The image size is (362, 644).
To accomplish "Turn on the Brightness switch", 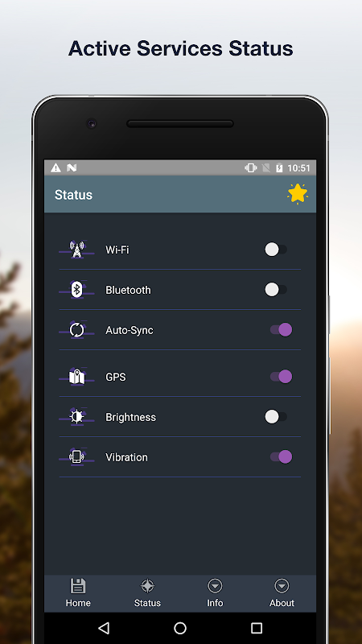I will coord(276,416).
